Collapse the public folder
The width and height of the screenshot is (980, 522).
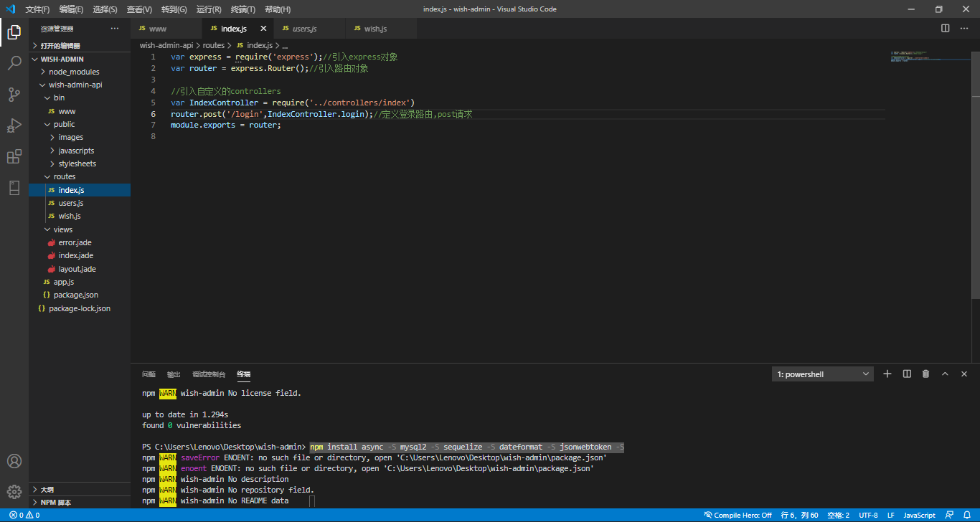tap(80, 124)
